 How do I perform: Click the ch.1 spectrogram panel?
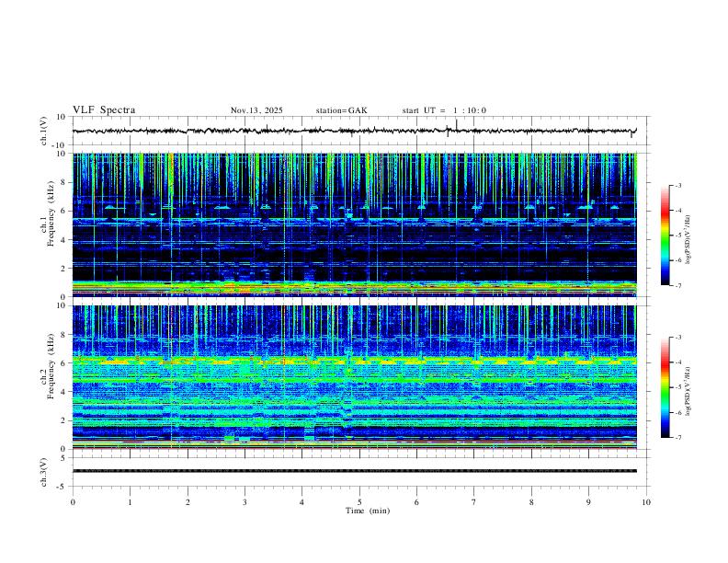point(354,224)
